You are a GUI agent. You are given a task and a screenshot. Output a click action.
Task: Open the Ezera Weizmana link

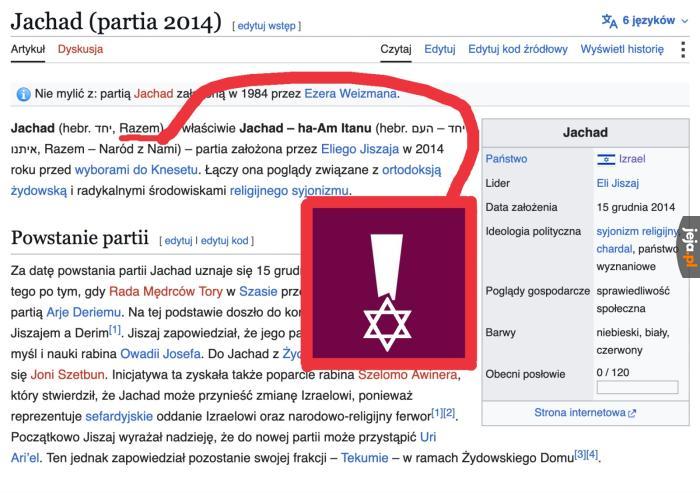[x=350, y=94]
